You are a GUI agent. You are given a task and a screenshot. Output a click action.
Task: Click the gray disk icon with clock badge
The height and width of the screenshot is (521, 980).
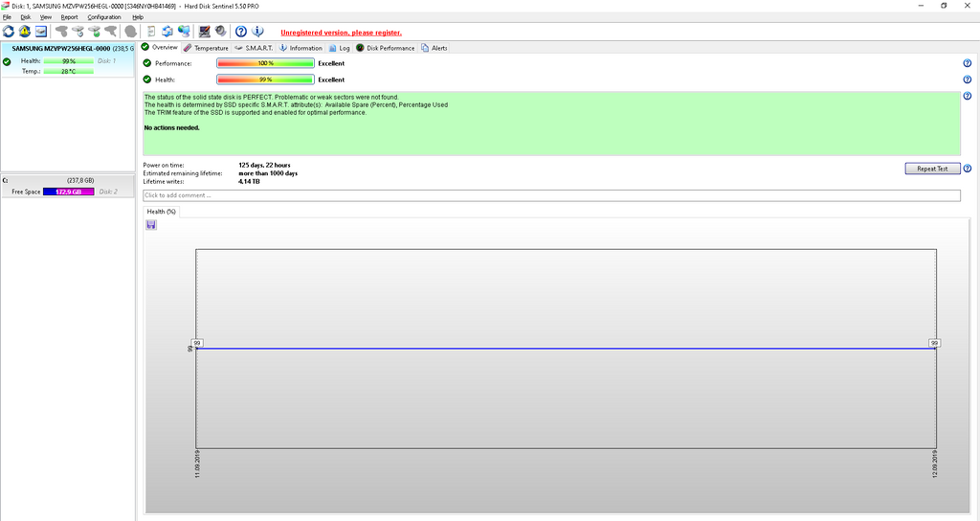(78, 32)
